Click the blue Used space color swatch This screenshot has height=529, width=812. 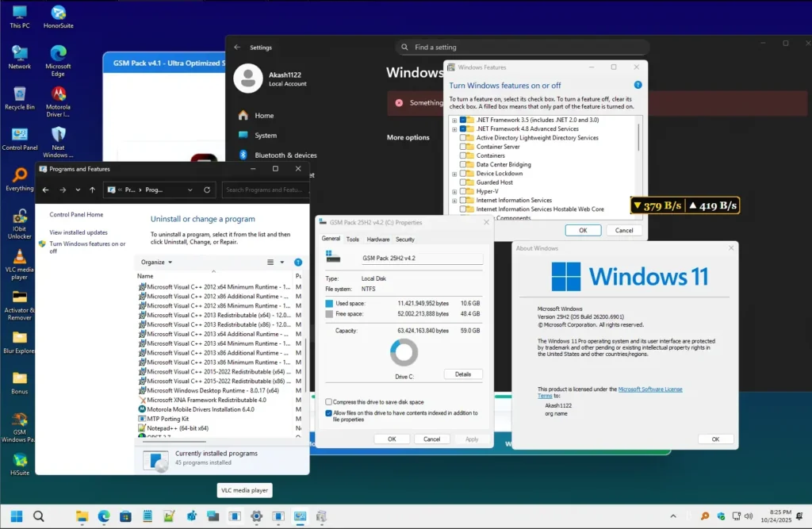click(328, 303)
